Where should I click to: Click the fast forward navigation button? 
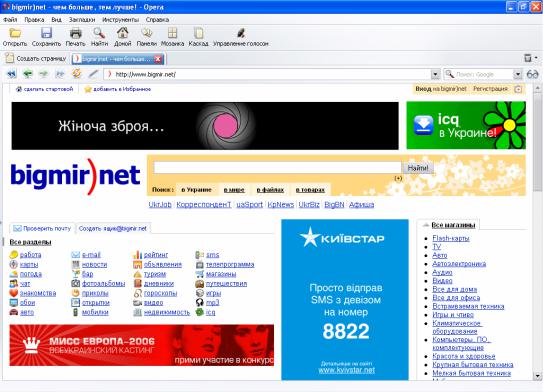point(60,74)
